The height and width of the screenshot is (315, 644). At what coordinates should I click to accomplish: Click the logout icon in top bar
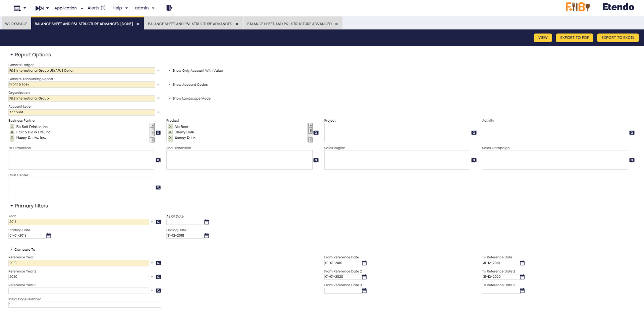coord(169,8)
